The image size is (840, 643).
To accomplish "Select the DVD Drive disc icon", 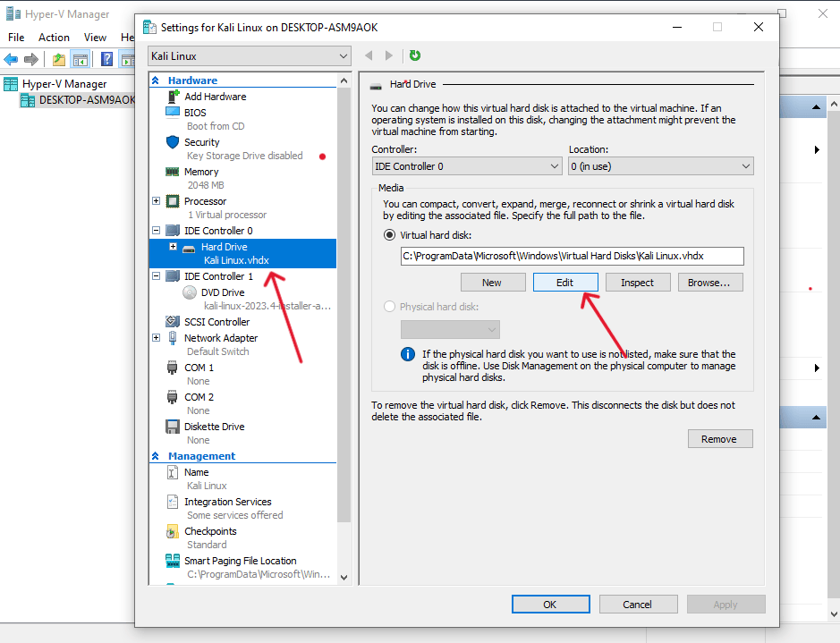I will [x=189, y=292].
